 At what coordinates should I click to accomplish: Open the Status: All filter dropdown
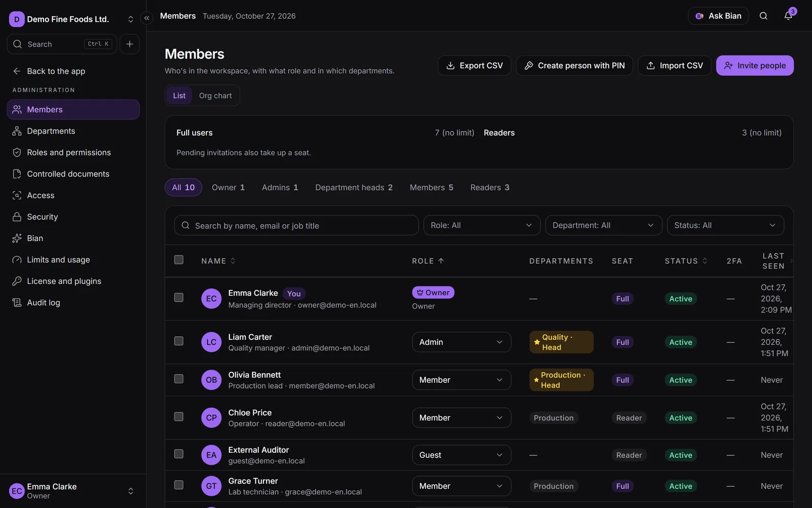point(725,225)
